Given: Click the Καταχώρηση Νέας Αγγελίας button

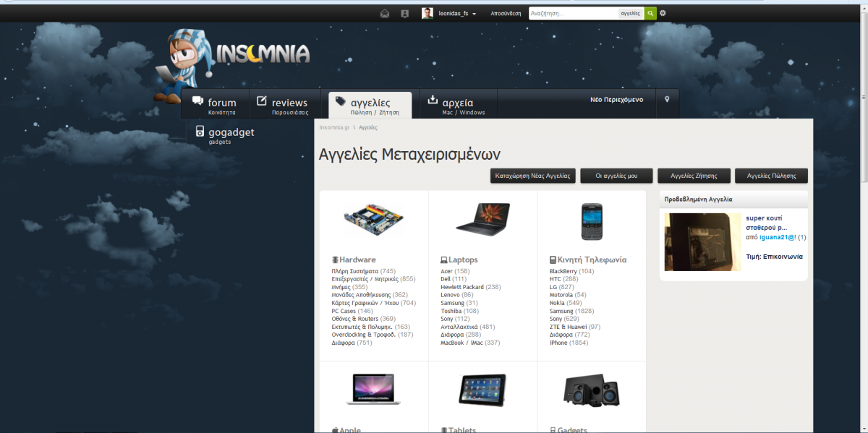Looking at the screenshot, I should (532, 176).
